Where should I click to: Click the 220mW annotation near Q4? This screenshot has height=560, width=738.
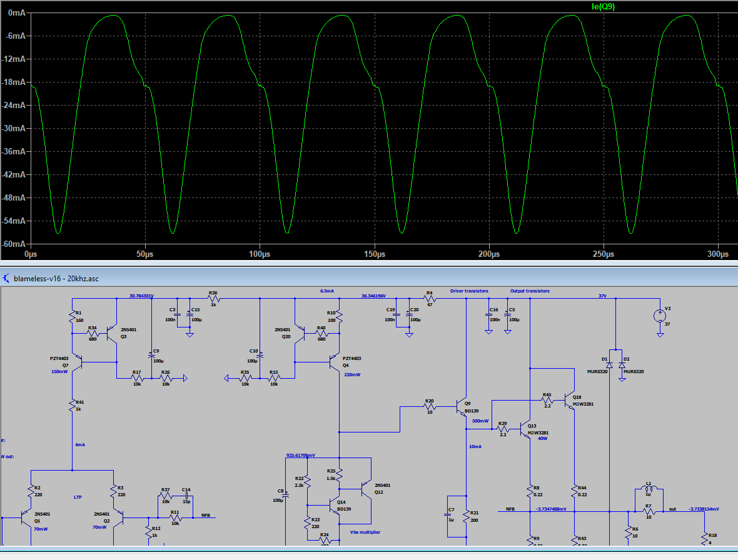352,375
